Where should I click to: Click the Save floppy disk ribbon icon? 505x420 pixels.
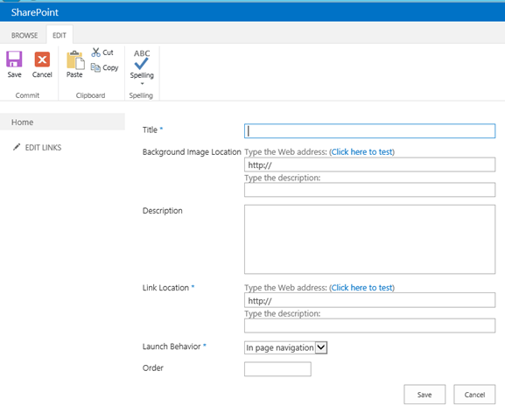14,59
